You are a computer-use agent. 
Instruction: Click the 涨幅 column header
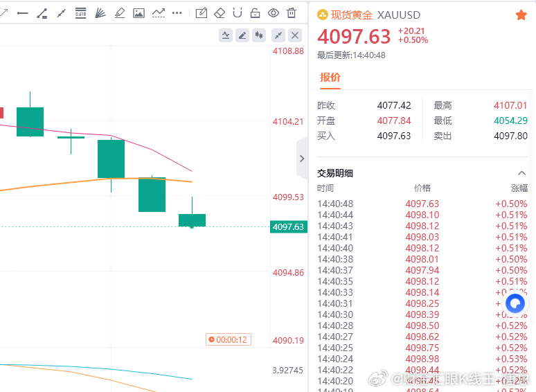pos(519,188)
